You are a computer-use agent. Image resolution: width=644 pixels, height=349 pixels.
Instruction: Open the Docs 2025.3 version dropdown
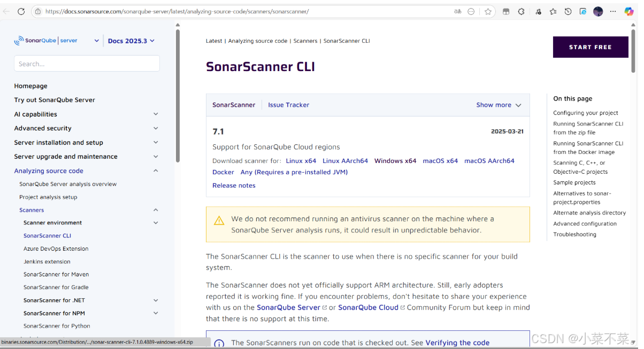tap(131, 40)
